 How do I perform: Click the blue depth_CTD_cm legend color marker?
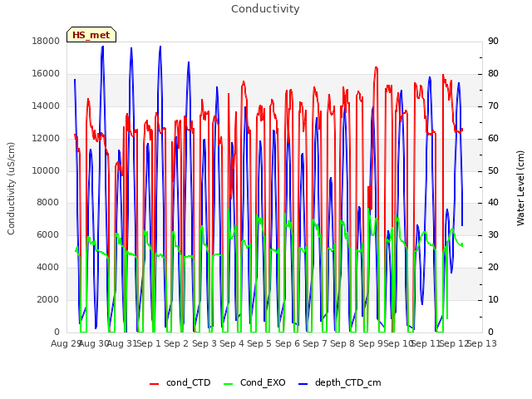point(303,384)
